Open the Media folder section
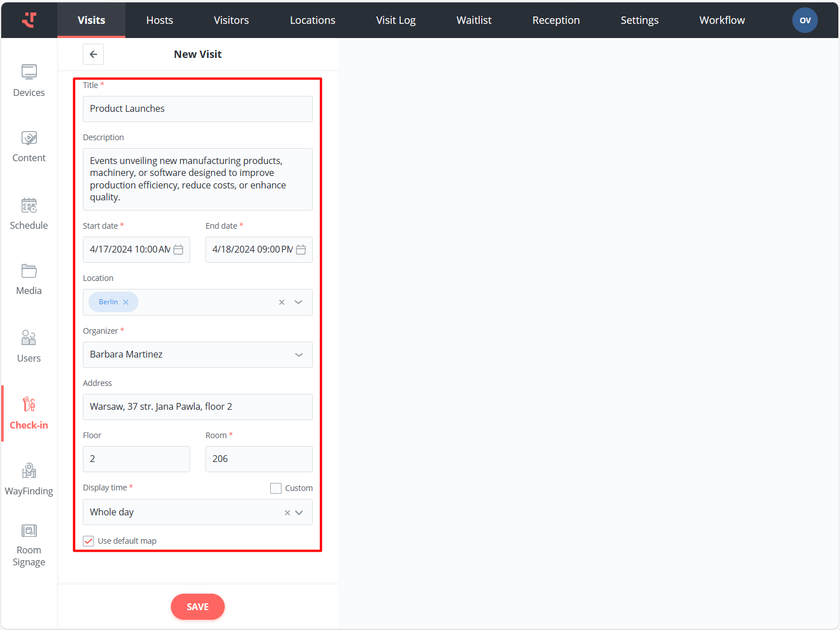 pyautogui.click(x=29, y=279)
